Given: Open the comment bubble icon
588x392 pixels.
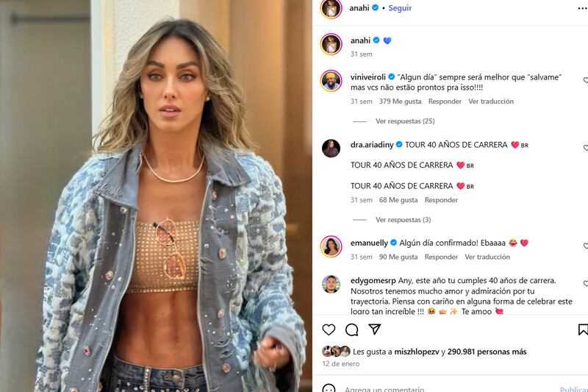Looking at the screenshot, I should point(351,329).
